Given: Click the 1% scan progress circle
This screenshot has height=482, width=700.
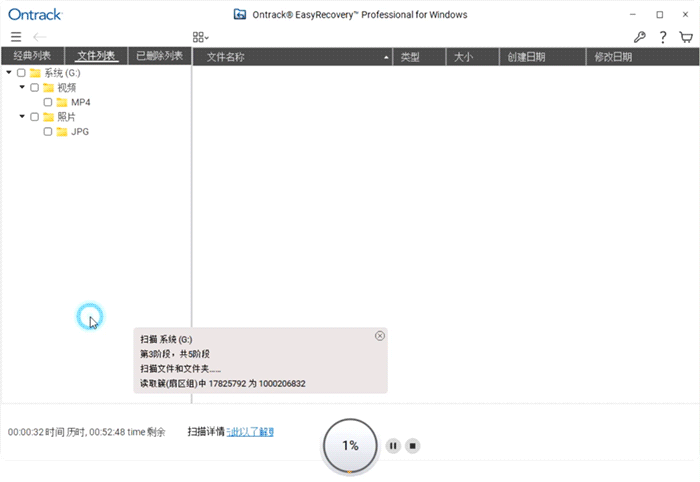Looking at the screenshot, I should 350,445.
